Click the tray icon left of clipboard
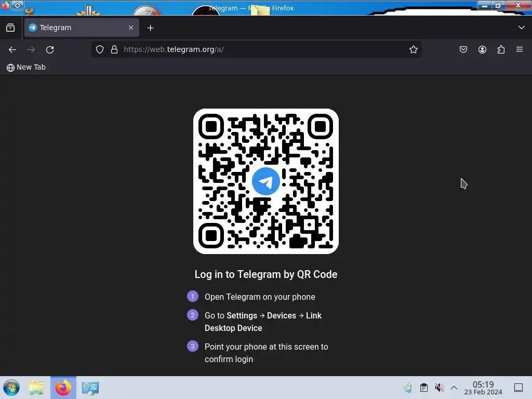 pos(408,388)
